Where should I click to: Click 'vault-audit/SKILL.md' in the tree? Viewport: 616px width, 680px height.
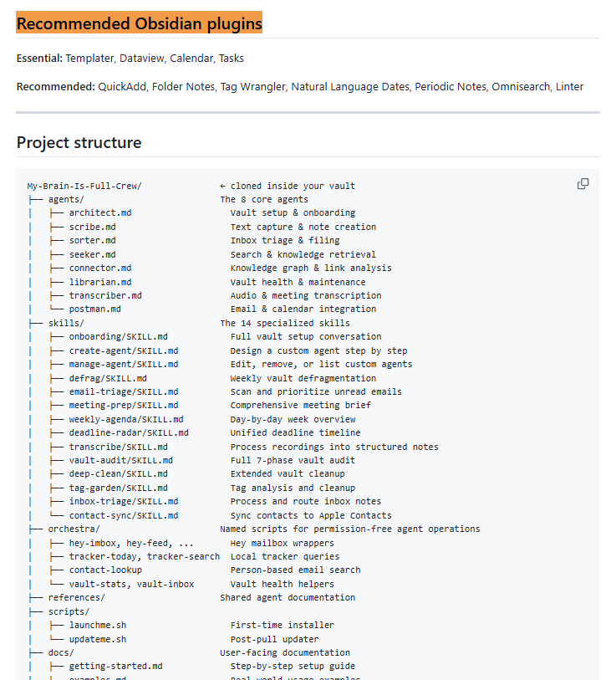click(x=121, y=460)
